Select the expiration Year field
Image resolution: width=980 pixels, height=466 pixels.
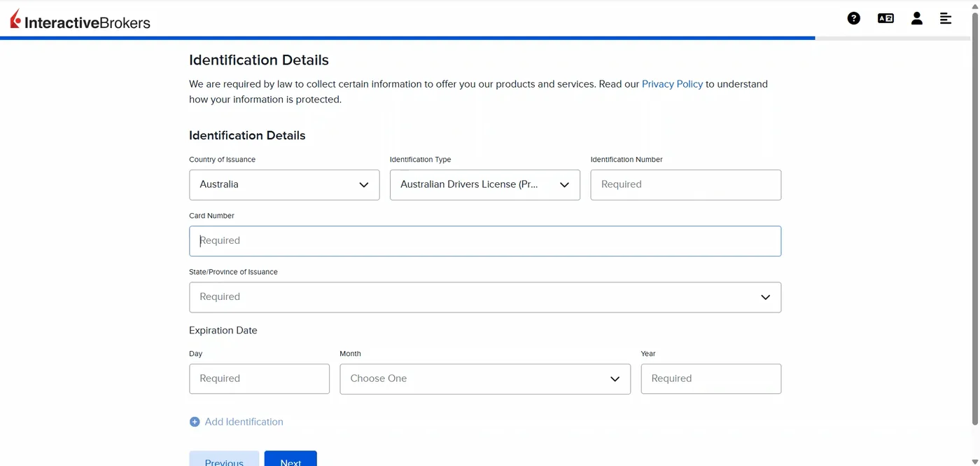pyautogui.click(x=710, y=378)
